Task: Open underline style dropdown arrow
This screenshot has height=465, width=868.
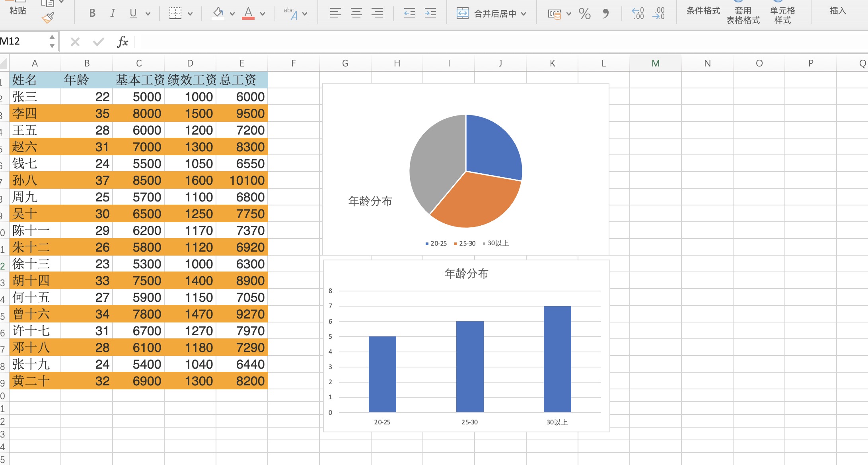Action: (148, 14)
